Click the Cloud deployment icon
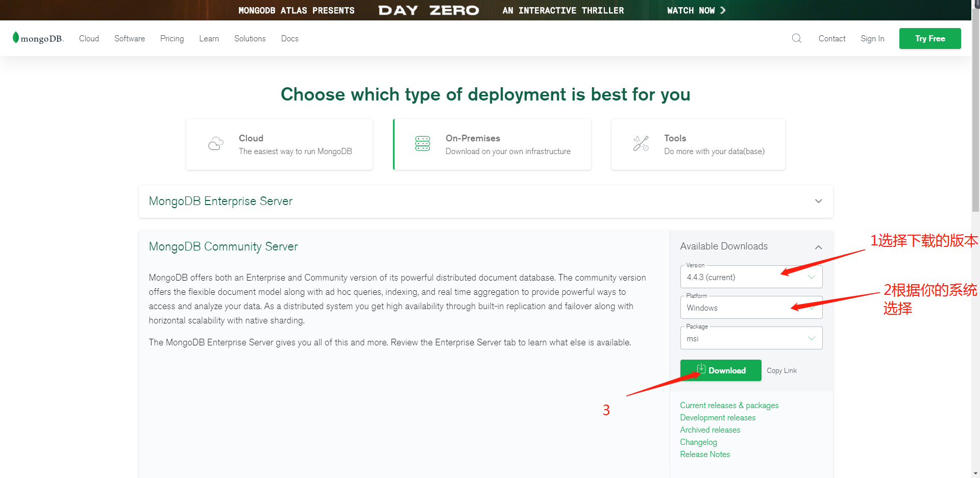 pos(216,144)
